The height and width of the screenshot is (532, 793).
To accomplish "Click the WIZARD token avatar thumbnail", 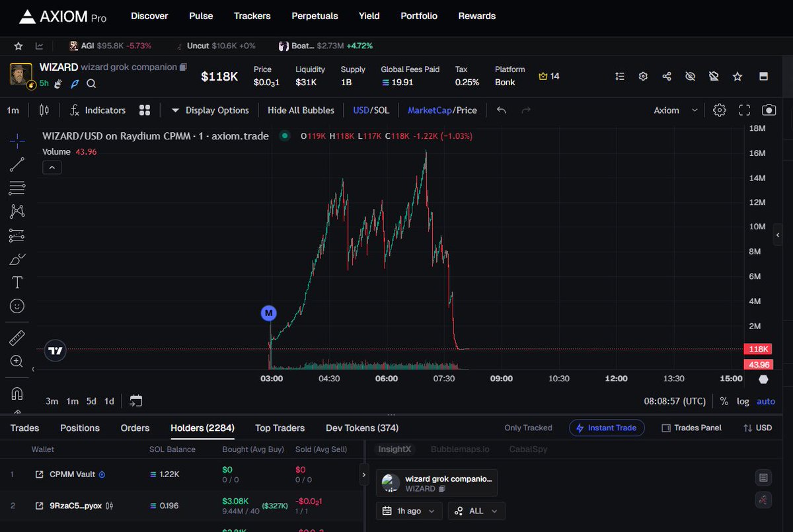I will 22,75.
